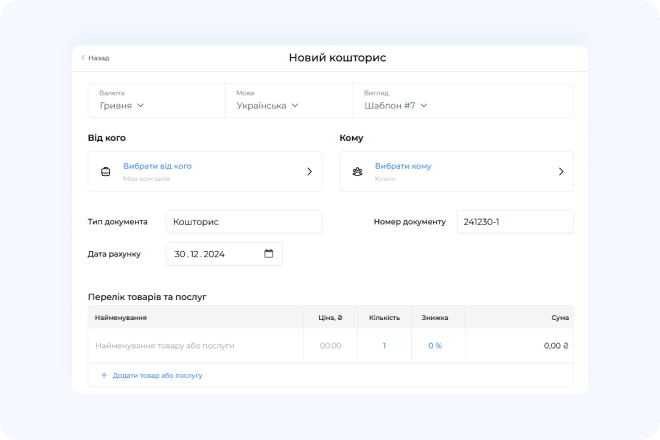Click right chevron in Від кого card
The image size is (660, 440).
pyautogui.click(x=309, y=172)
